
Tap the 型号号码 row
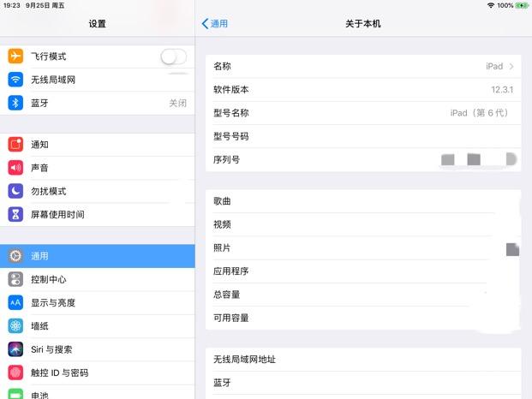(363, 136)
